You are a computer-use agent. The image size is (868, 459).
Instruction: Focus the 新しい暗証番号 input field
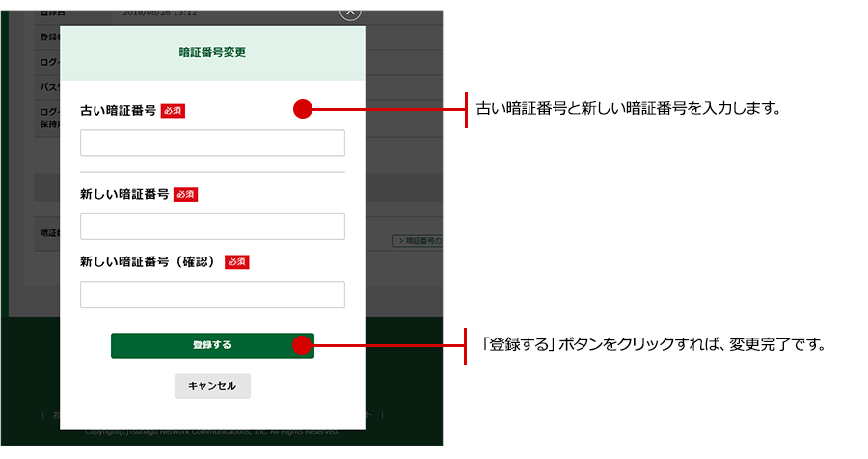tap(212, 227)
